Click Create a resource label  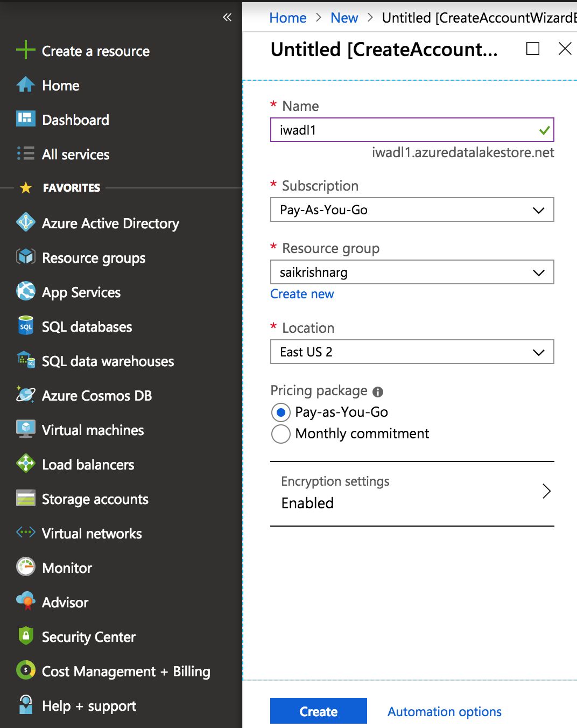(x=96, y=51)
